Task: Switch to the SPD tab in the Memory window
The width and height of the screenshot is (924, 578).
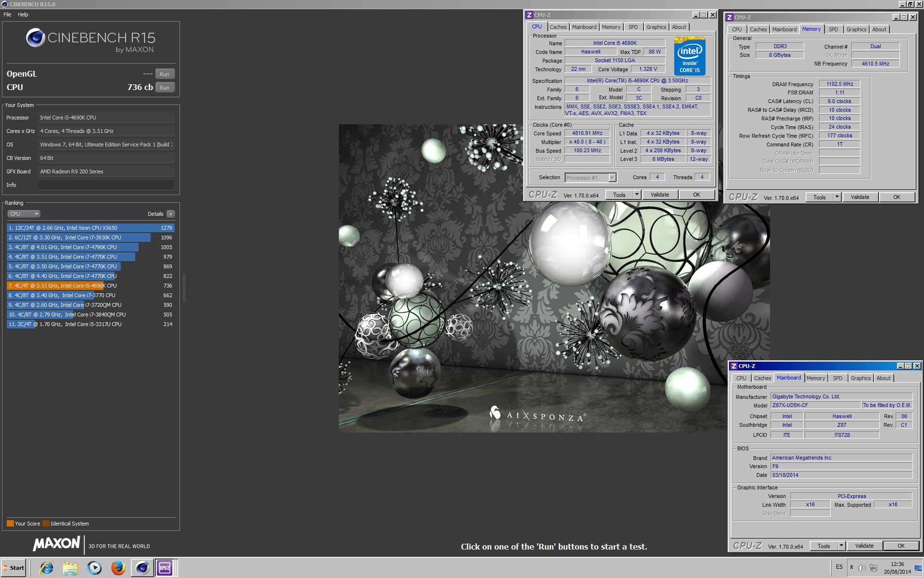Action: [x=833, y=29]
